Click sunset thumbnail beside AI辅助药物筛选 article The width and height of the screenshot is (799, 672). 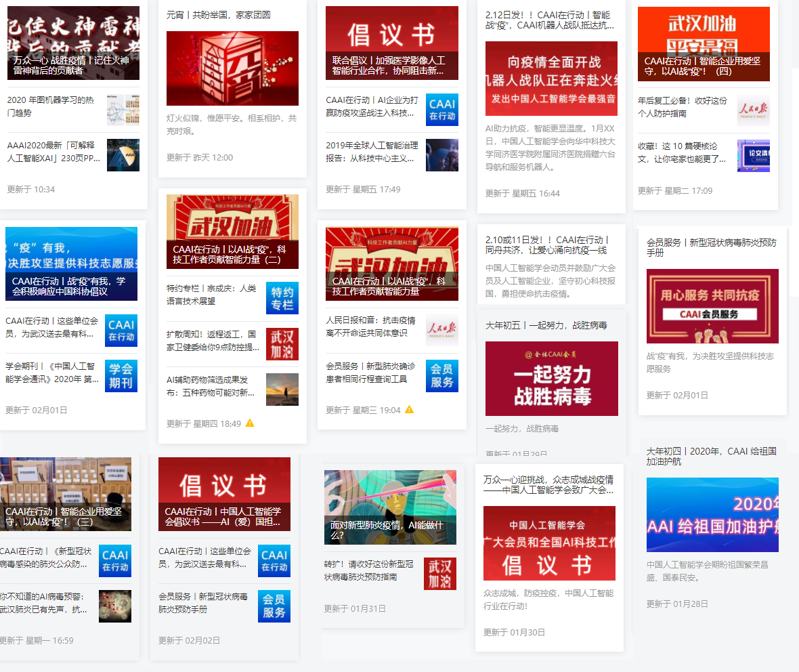pos(282,390)
